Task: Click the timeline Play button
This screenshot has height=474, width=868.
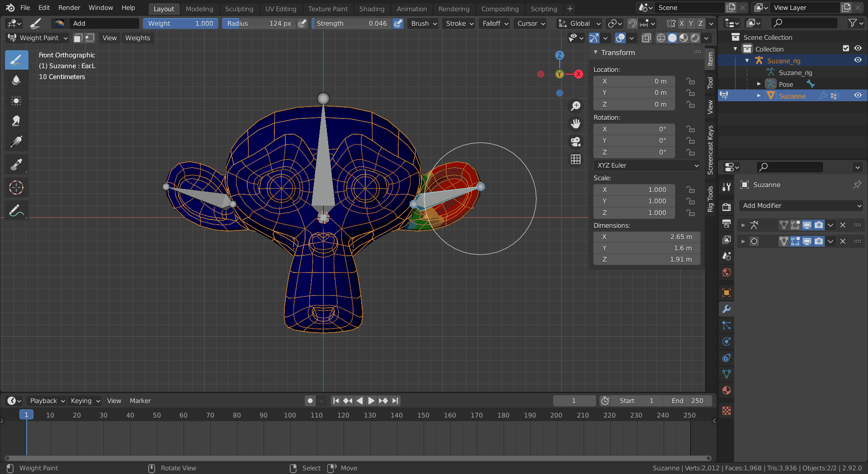Action: pyautogui.click(x=371, y=401)
